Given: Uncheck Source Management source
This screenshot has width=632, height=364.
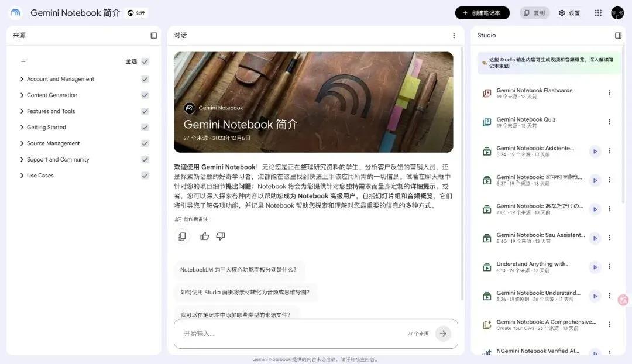Looking at the screenshot, I should 145,143.
